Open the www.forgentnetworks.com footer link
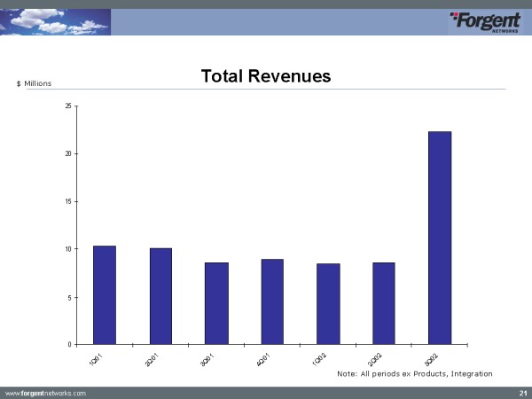The height and width of the screenshot is (399, 532). pyautogui.click(x=46, y=392)
